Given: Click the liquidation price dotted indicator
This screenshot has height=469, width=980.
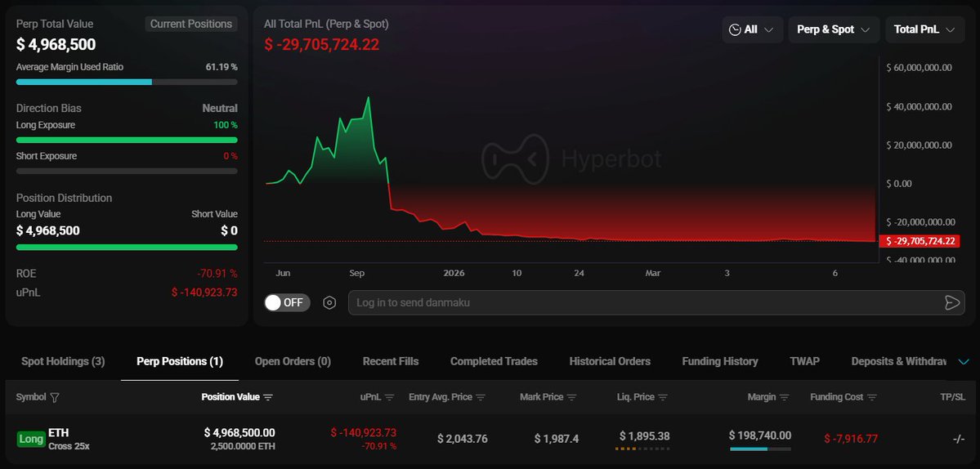Looking at the screenshot, I should [x=642, y=449].
